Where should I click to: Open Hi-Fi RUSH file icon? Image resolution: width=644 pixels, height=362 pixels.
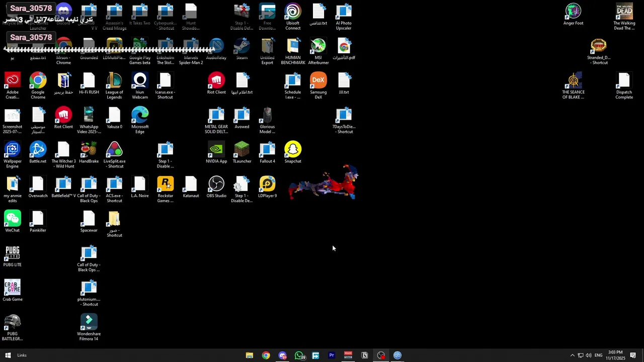[x=89, y=83]
